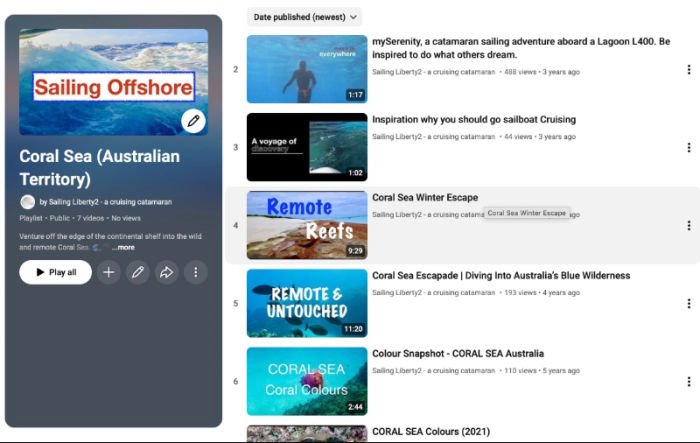Screen dimensions: 700x443
Task: Play mySerenity video thumbnail
Action: coord(307,69)
